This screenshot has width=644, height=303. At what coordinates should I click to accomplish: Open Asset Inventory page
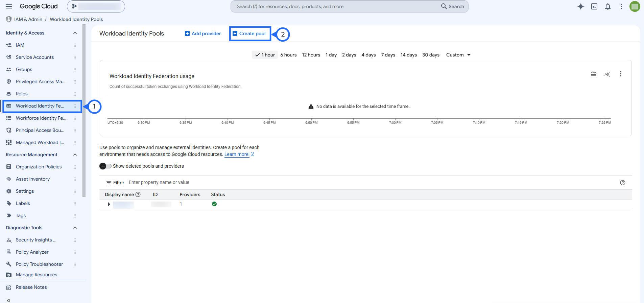coord(33,179)
